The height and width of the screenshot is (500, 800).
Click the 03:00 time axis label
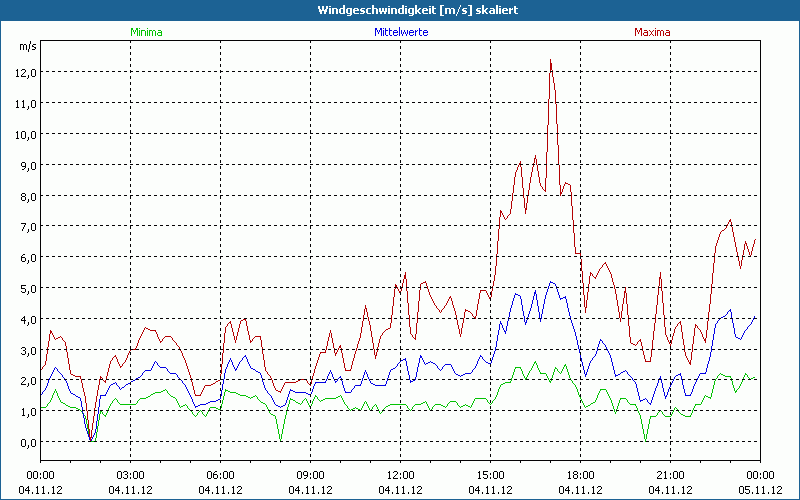pyautogui.click(x=130, y=476)
